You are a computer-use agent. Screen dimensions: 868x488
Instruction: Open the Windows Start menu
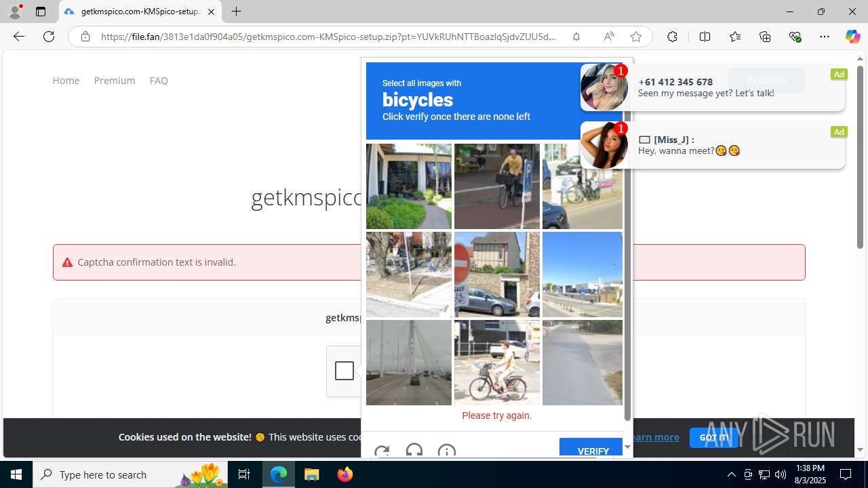[x=16, y=474]
